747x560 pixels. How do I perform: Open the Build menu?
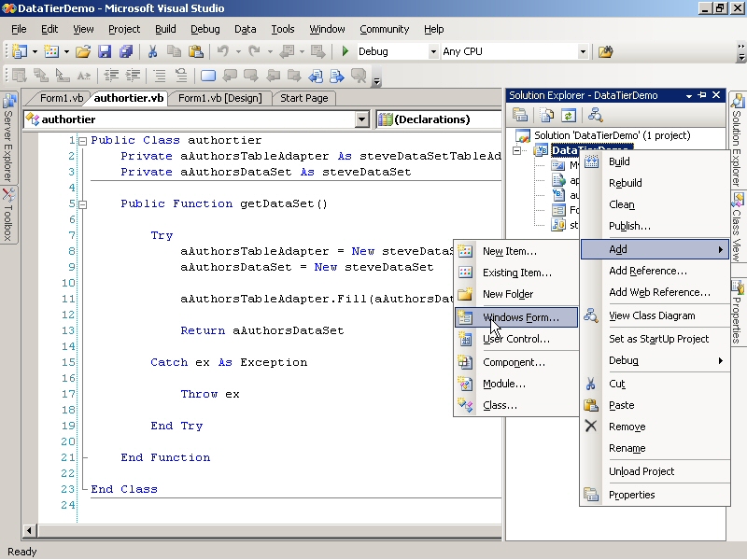(x=165, y=29)
